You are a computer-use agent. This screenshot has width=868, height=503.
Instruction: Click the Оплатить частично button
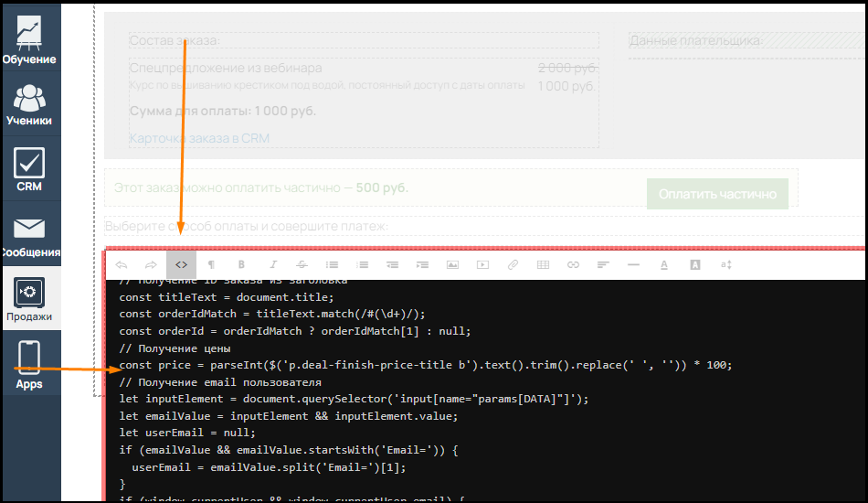(717, 194)
